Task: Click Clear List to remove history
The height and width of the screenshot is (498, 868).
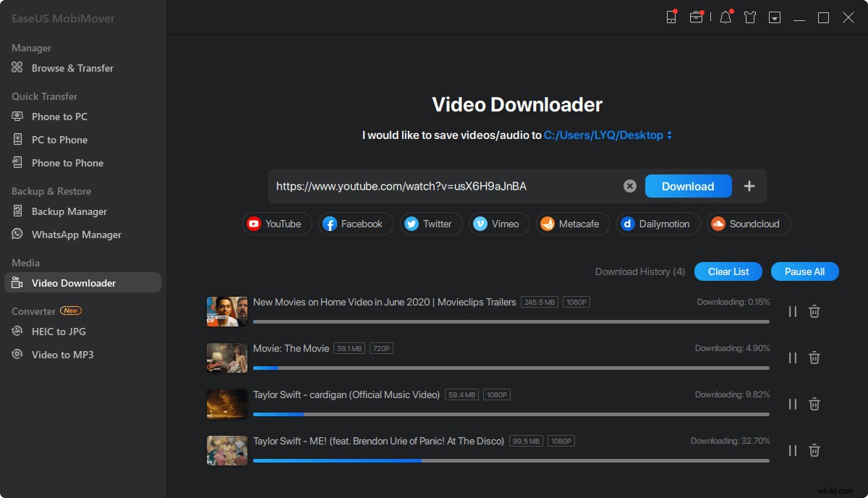Action: (x=728, y=271)
